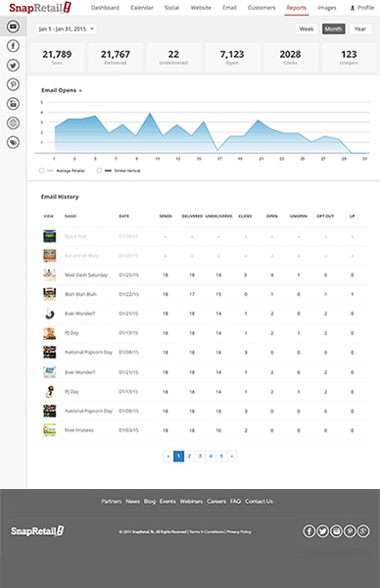Open the Website tab
The height and width of the screenshot is (588, 380).
click(x=201, y=8)
